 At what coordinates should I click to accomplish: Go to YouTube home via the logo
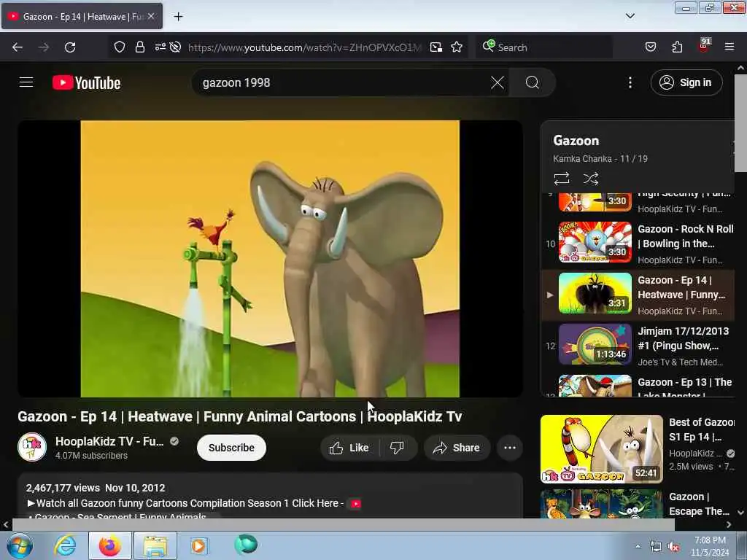click(86, 82)
